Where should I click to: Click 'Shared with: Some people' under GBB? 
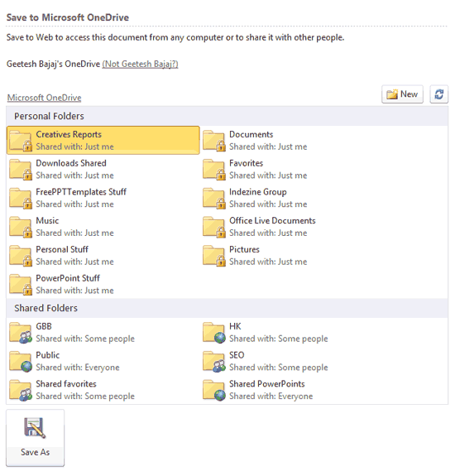(85, 339)
